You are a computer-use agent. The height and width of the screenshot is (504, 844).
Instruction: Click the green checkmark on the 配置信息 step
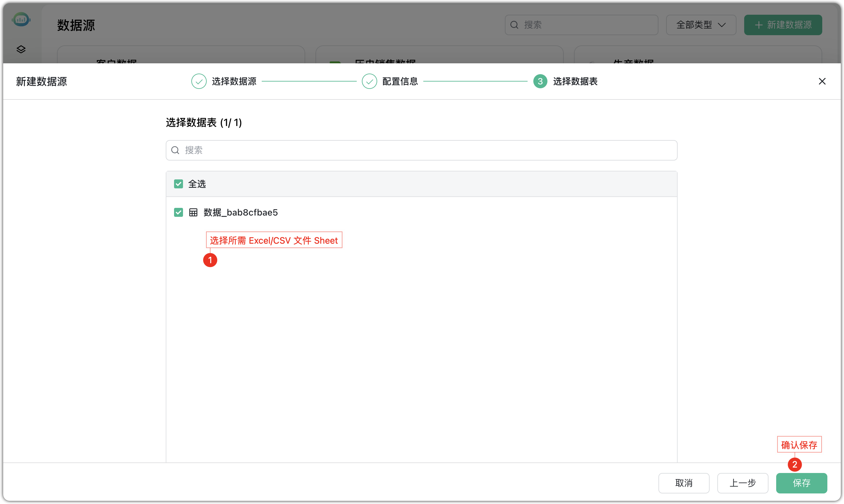pos(369,81)
